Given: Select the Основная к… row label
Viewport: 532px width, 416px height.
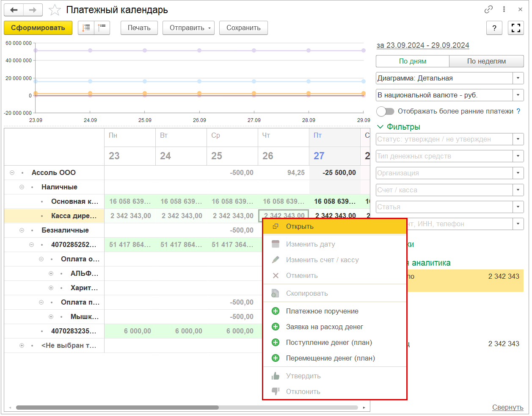Looking at the screenshot, I should coord(74,201).
